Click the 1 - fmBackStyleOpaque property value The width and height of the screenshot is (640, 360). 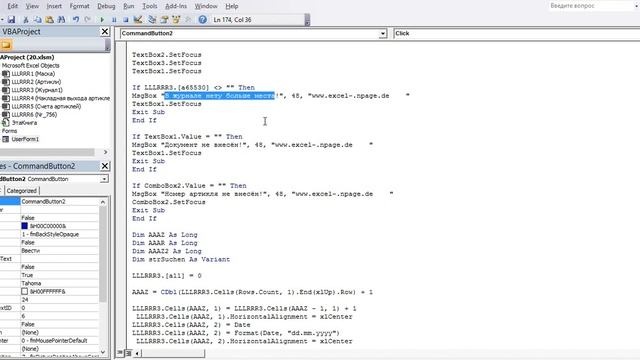(x=60, y=234)
